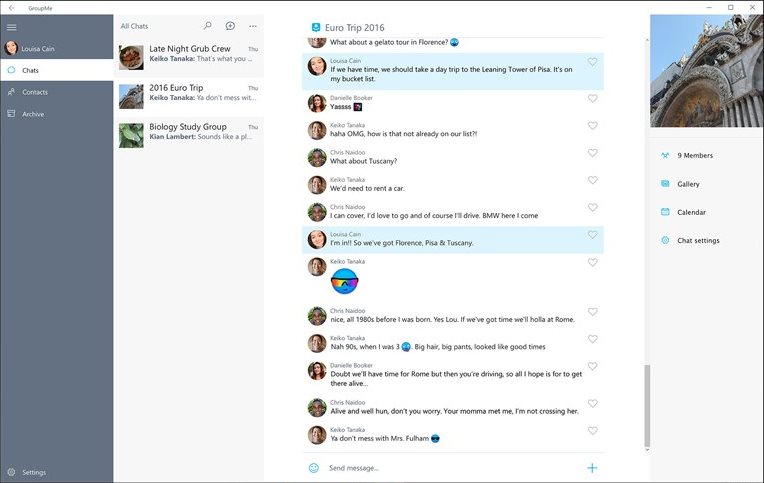Open Settings at the bottom of sidebar

click(57, 472)
